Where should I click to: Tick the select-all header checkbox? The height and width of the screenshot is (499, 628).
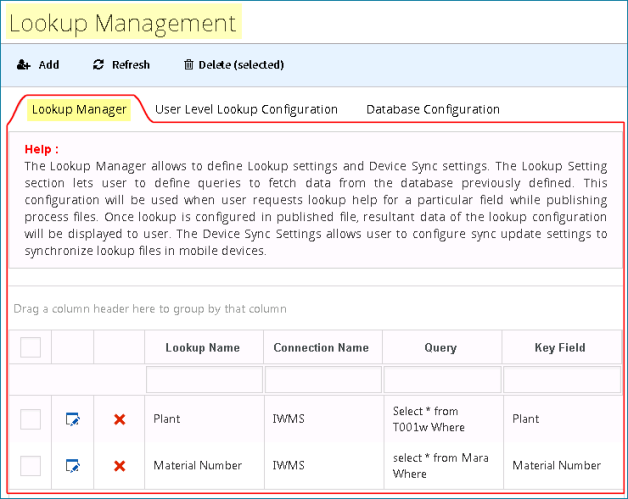30,347
